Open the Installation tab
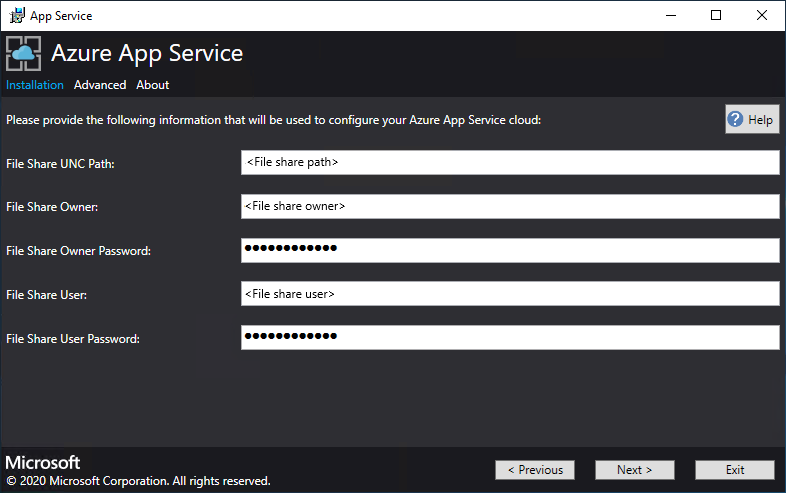 click(x=35, y=85)
